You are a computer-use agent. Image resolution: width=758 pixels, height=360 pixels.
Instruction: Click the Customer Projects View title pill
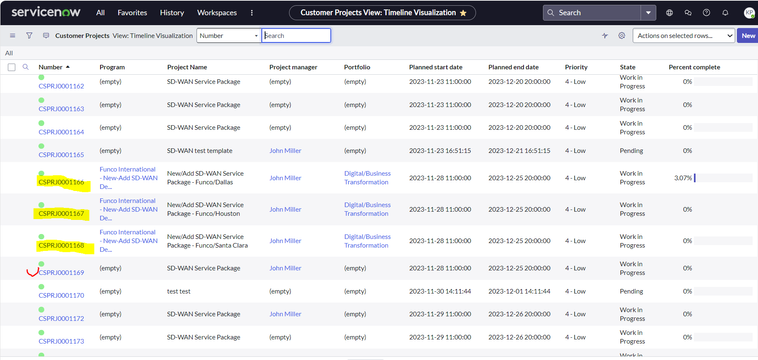[382, 13]
